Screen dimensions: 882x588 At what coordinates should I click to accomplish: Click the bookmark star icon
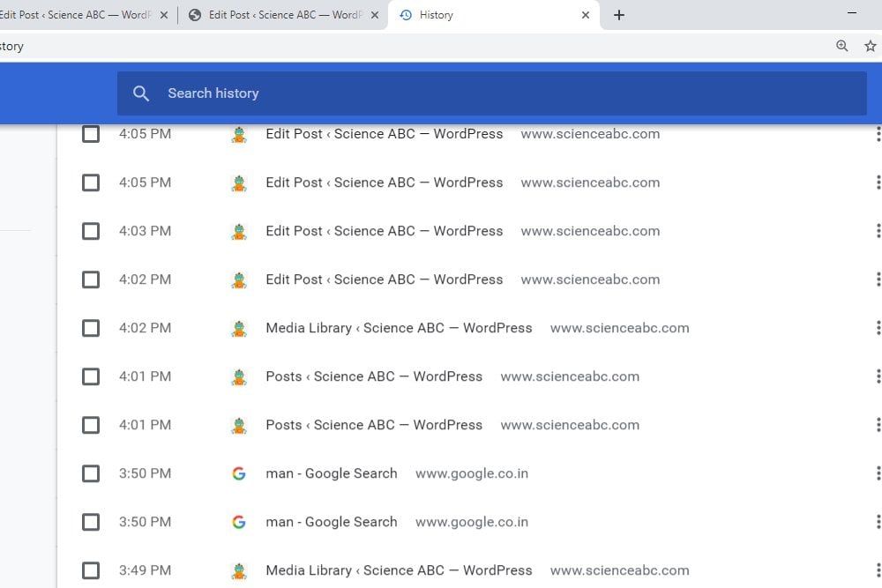[x=870, y=45]
